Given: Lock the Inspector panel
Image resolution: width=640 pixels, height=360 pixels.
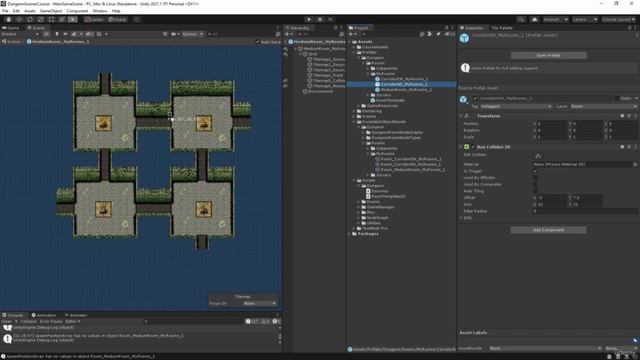Looking at the screenshot, I should coord(629,28).
